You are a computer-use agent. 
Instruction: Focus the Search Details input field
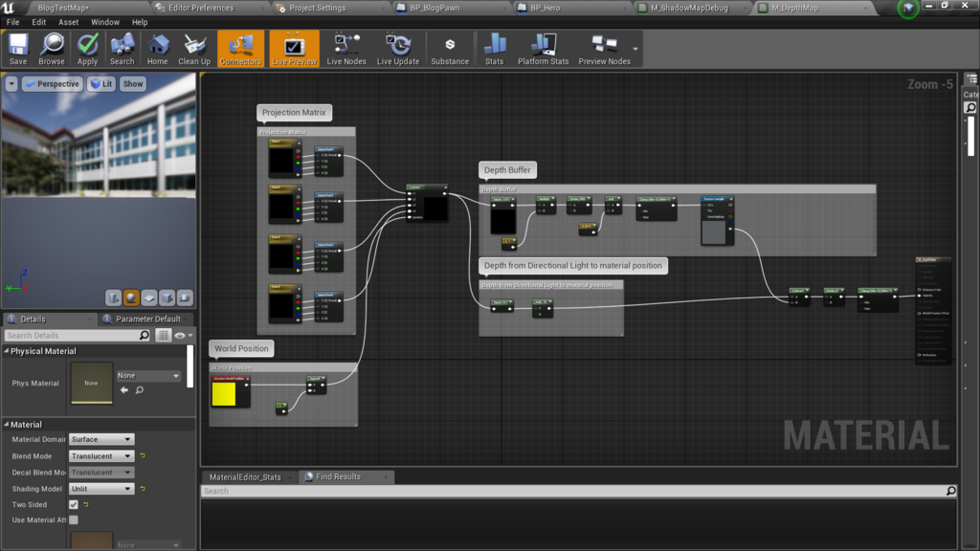(x=72, y=336)
